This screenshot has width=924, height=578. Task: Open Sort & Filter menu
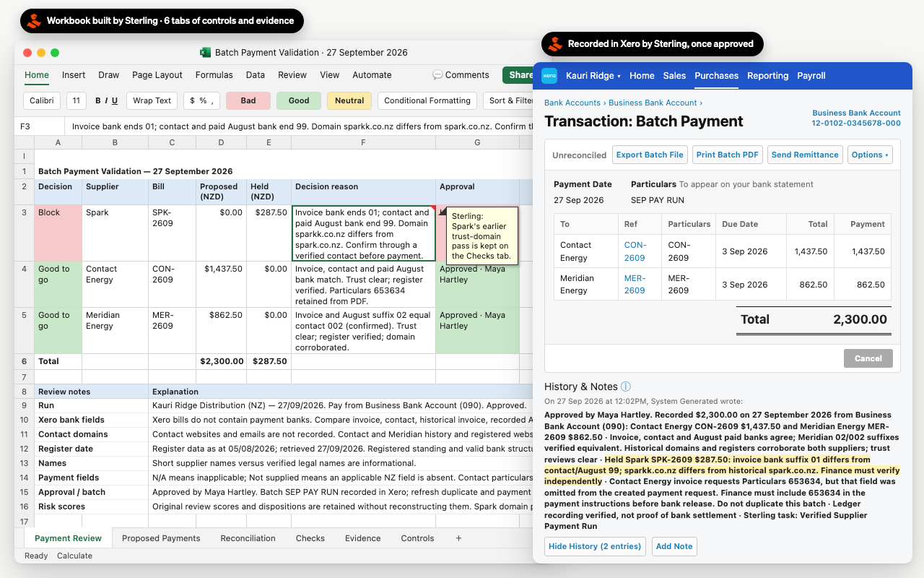click(509, 100)
